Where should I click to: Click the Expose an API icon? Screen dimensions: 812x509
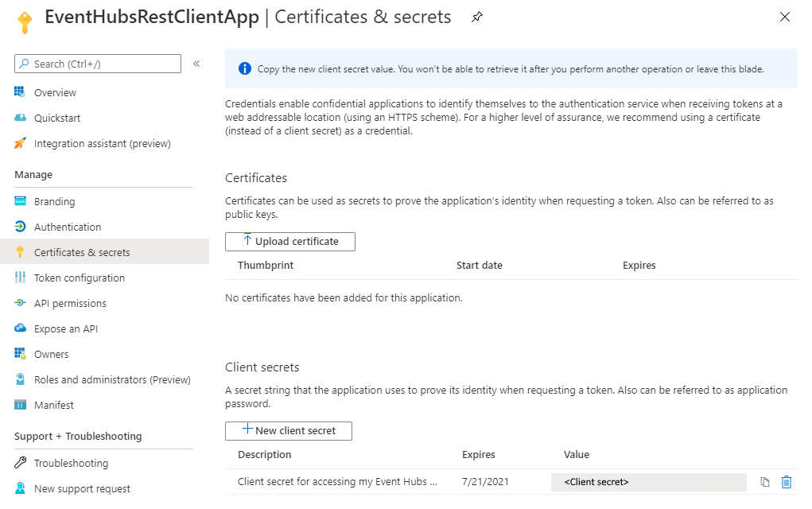click(x=20, y=329)
